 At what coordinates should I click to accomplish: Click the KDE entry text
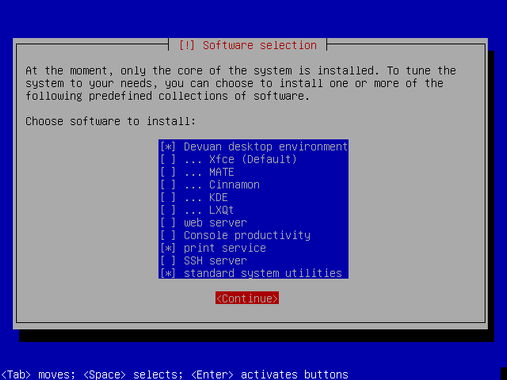point(218,197)
